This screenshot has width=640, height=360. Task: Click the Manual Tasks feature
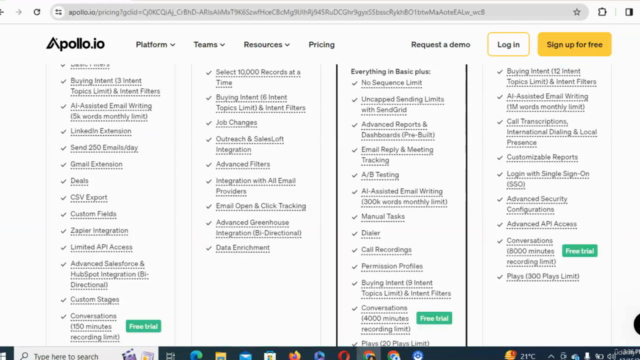[x=383, y=217]
